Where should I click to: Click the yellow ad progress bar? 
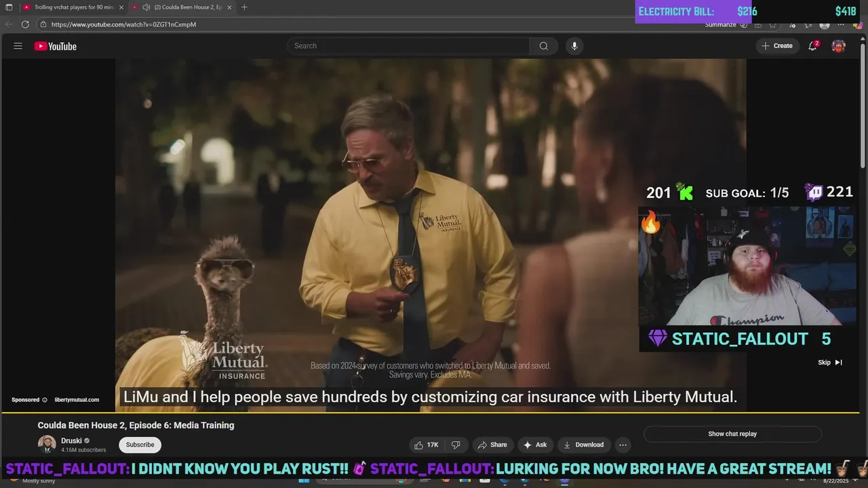coord(430,412)
